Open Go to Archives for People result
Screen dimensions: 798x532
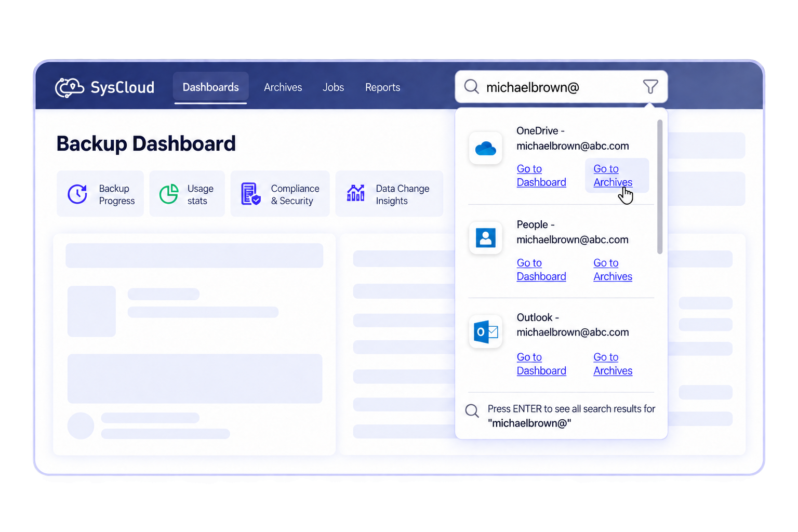(x=613, y=270)
